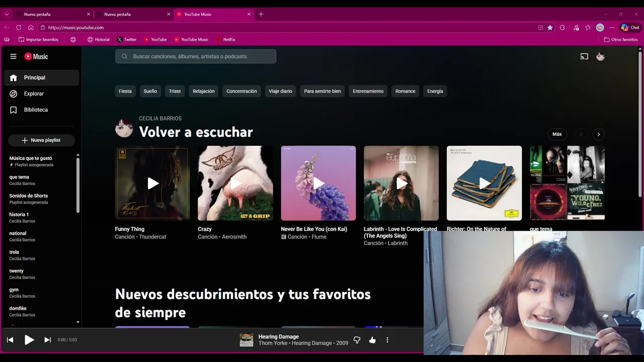This screenshot has width=644, height=362.
Task: Open Otros favoritos folder
Action: tap(621, 39)
